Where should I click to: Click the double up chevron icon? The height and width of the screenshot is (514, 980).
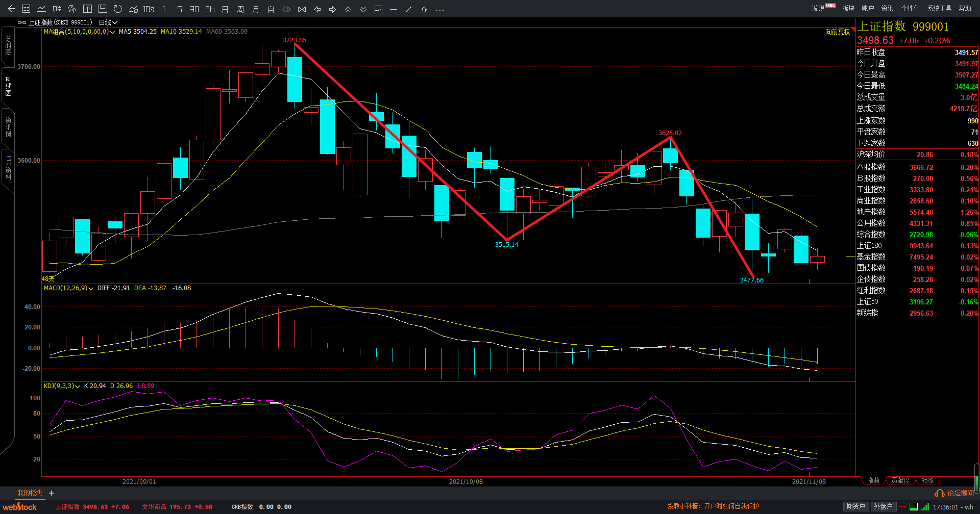[348, 9]
